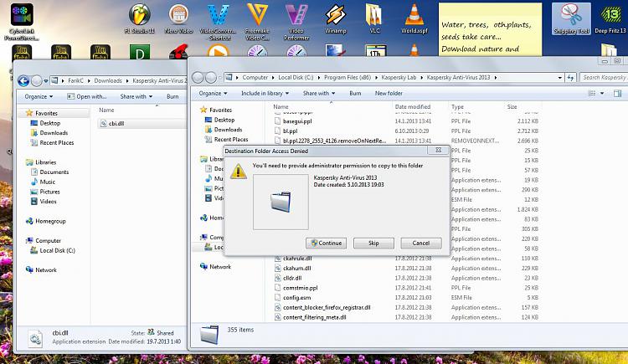Select the config.esm file

[x=296, y=298]
